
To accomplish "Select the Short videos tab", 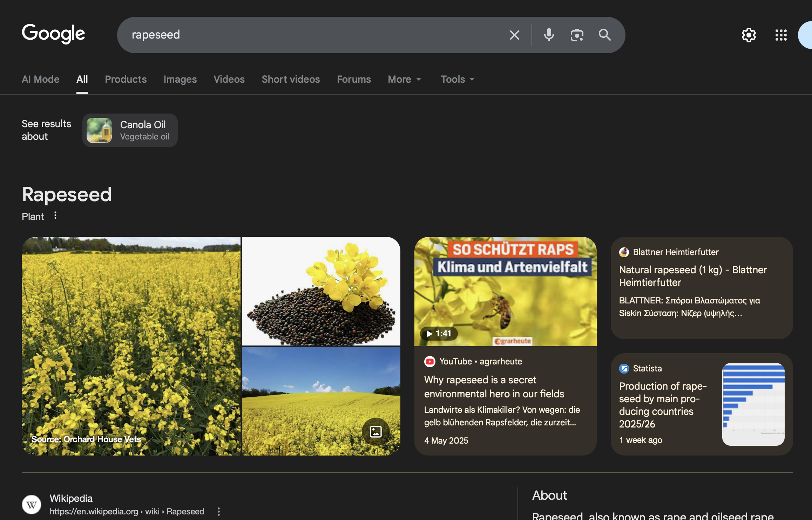I will [291, 80].
